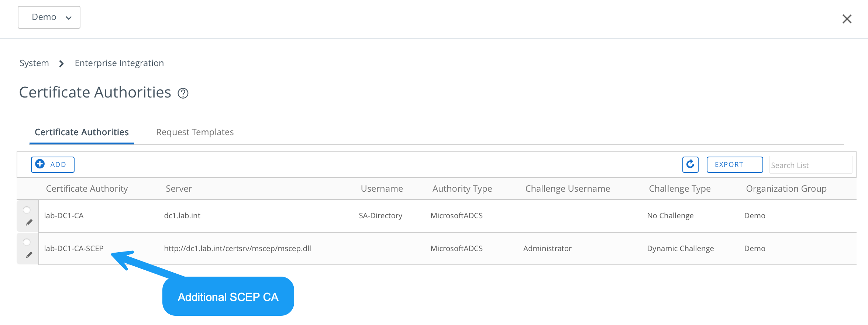Select the Certificate Authorities tab
The image size is (868, 325).
click(x=82, y=132)
